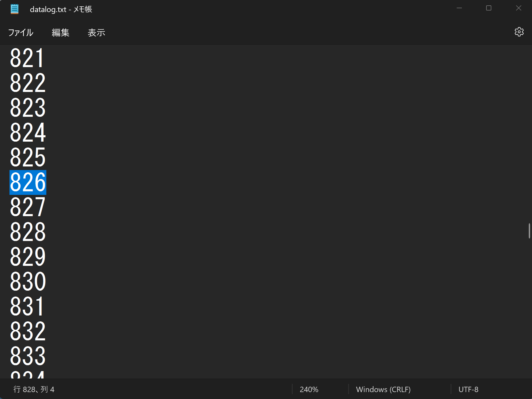
Task: Minimize the Notepad window
Action: (459, 8)
